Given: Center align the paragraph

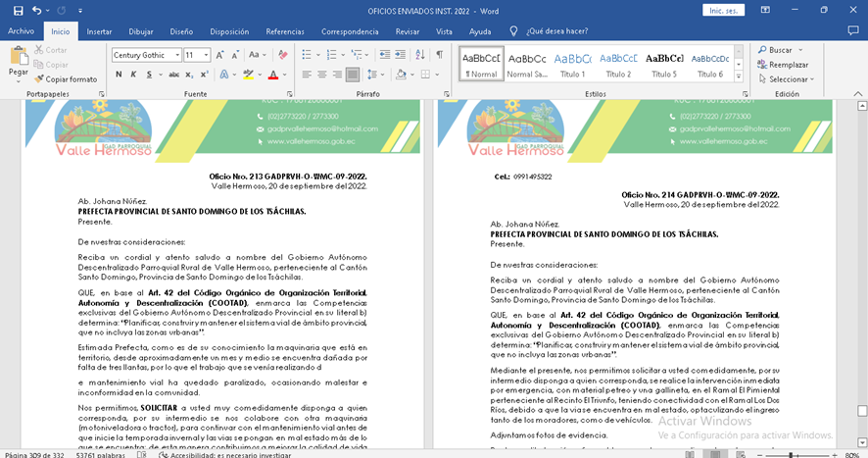Looking at the screenshot, I should 322,75.
